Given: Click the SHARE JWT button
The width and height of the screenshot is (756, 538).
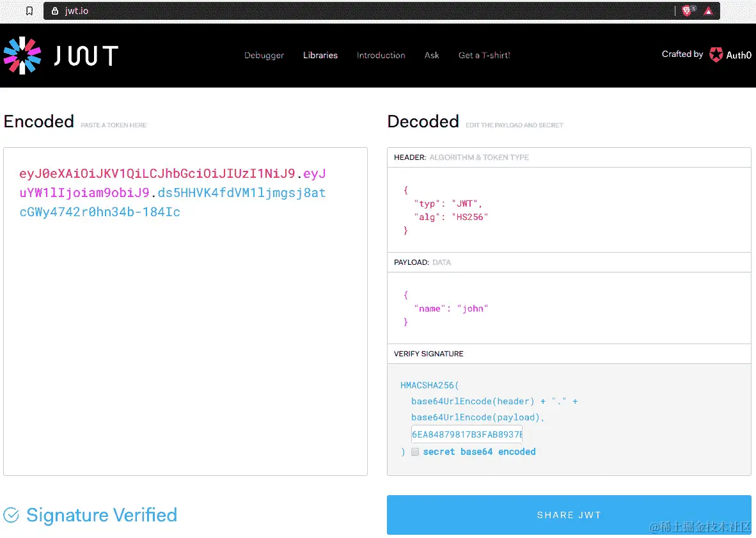Looking at the screenshot, I should [569, 514].
